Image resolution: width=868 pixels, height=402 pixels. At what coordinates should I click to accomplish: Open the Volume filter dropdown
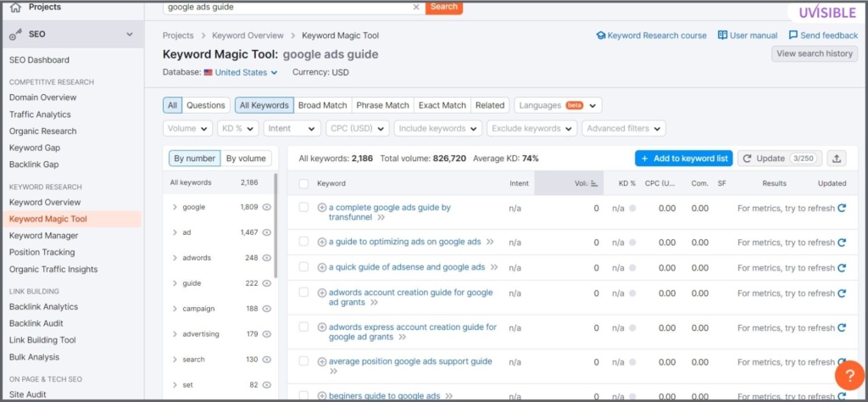coord(187,128)
